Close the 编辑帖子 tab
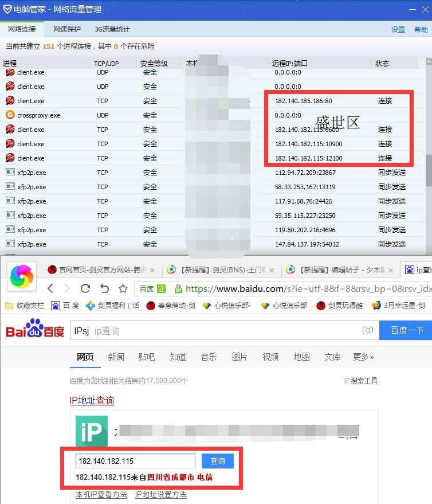This screenshot has height=504, width=432. (x=391, y=270)
